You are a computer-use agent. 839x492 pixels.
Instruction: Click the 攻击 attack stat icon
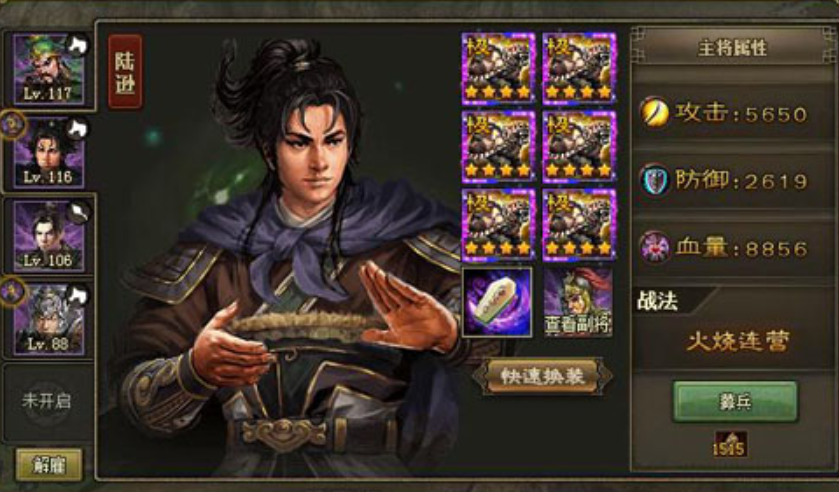click(x=654, y=112)
